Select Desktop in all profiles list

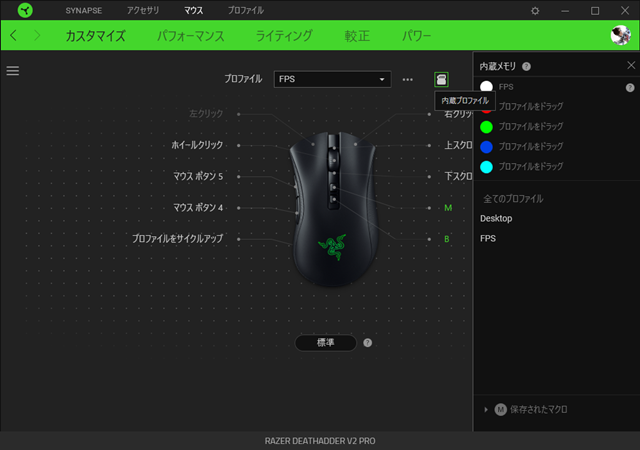pyautogui.click(x=496, y=218)
